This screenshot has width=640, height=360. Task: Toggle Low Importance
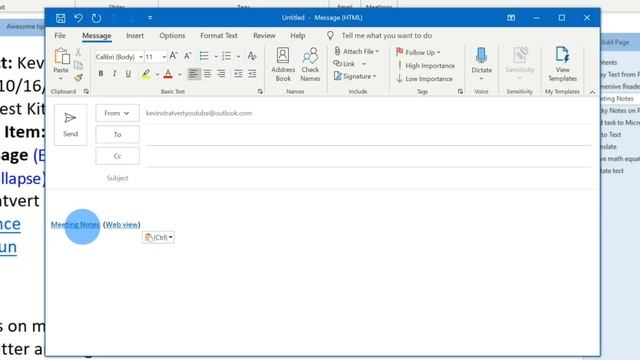pyautogui.click(x=424, y=78)
